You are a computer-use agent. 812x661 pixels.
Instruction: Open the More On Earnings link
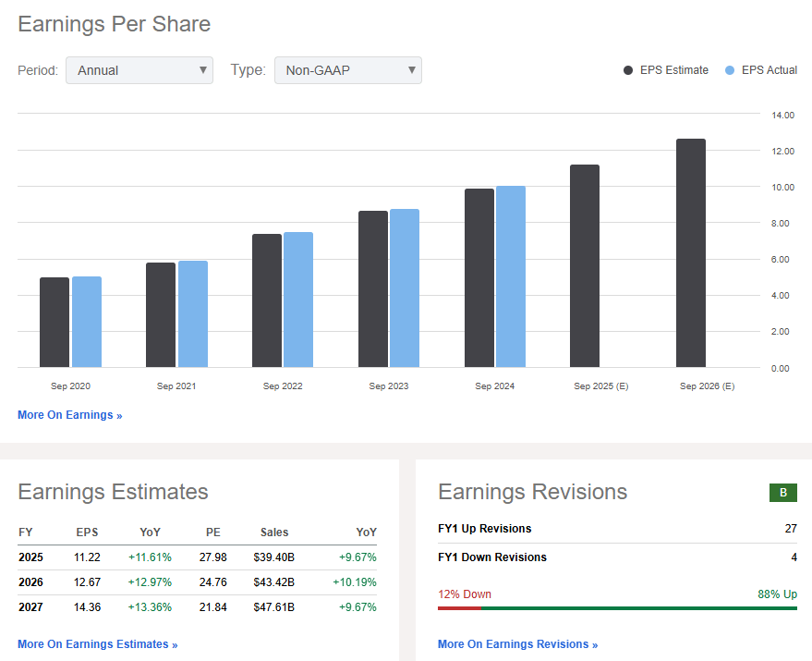click(69, 415)
